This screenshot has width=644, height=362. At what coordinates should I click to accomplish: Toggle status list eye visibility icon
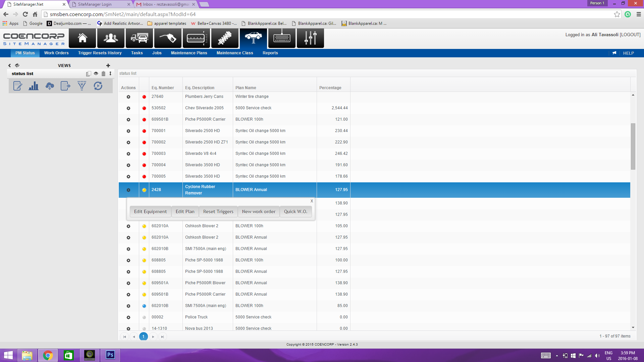pyautogui.click(x=96, y=73)
